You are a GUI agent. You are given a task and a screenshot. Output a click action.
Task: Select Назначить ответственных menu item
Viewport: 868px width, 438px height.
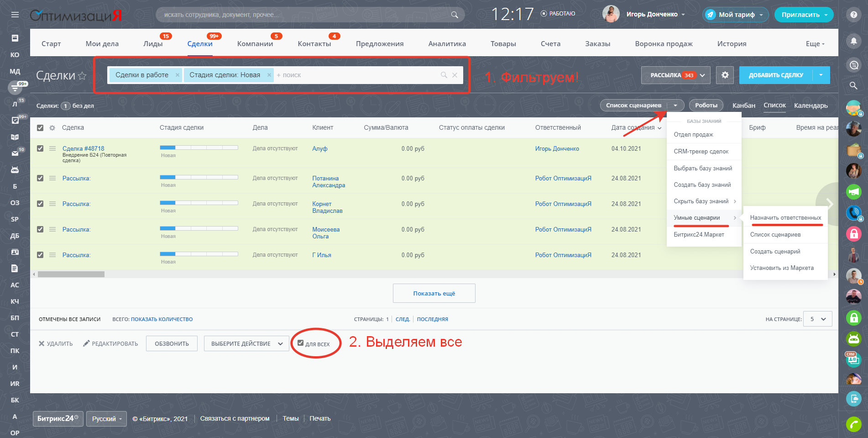coord(785,218)
